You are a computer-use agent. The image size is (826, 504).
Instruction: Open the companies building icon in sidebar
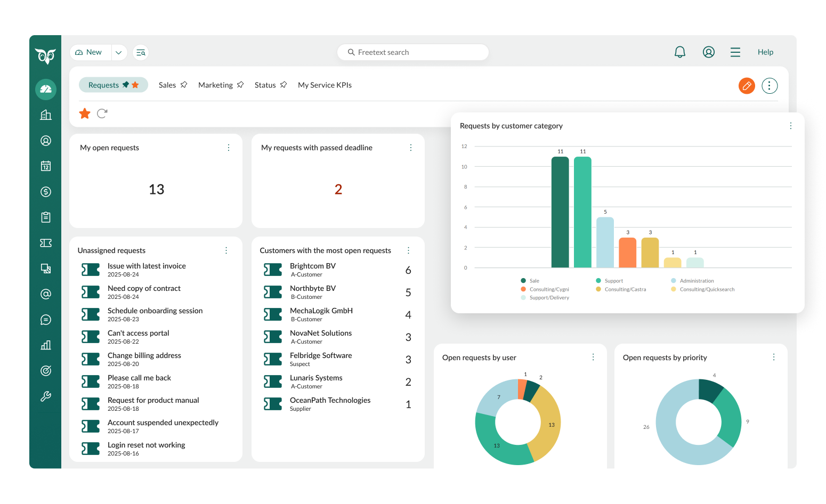(46, 115)
